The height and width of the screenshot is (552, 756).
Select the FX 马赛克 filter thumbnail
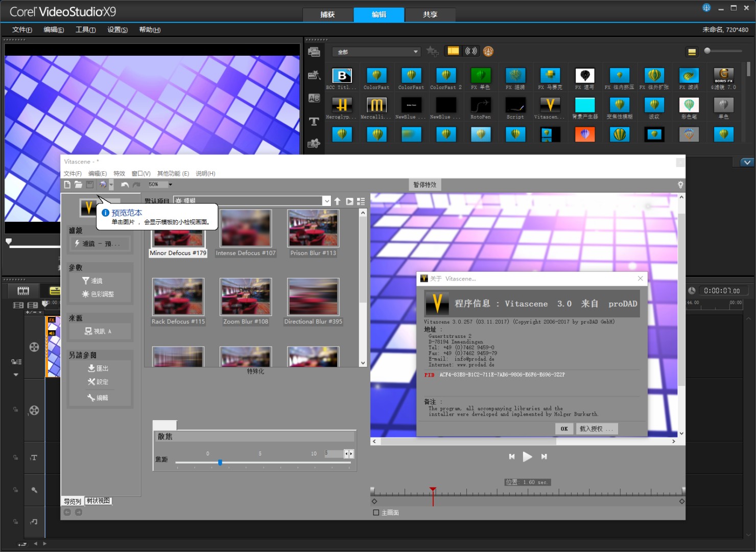click(550, 76)
